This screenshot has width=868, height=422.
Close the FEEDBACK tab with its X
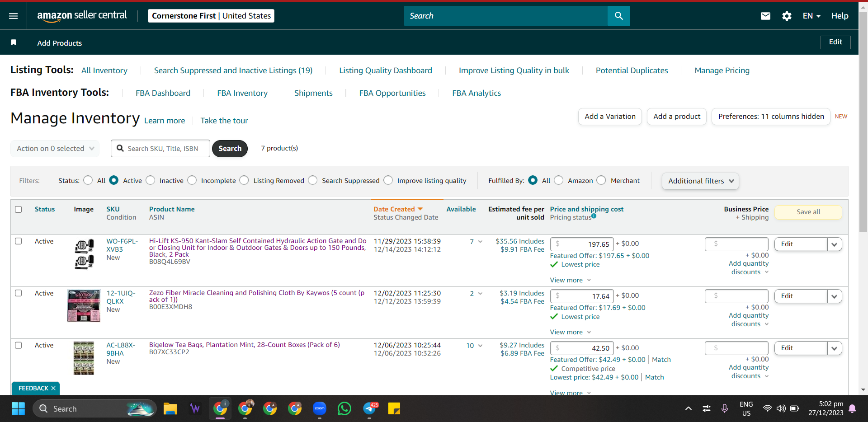[53, 388]
